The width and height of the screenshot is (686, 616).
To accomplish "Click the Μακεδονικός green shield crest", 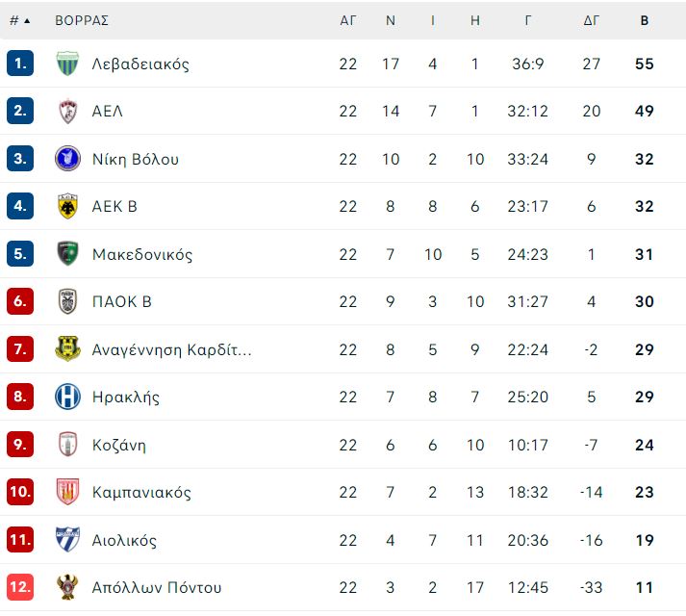I will pyautogui.click(x=67, y=253).
